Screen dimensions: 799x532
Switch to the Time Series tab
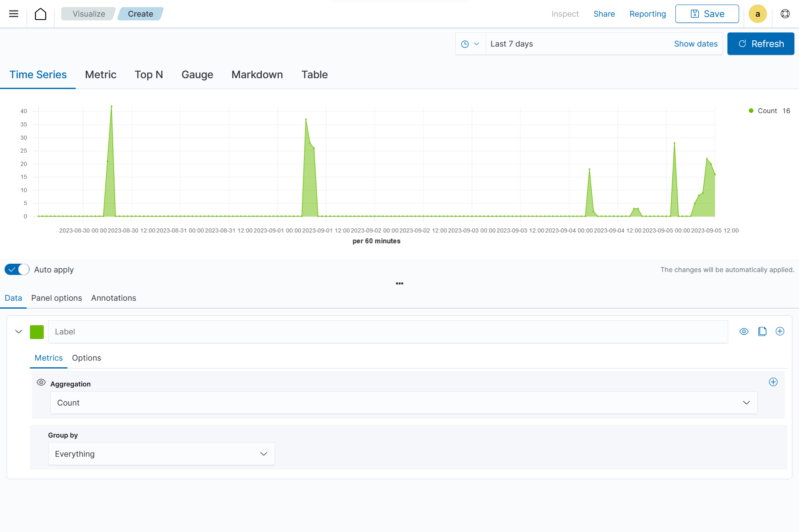click(38, 74)
